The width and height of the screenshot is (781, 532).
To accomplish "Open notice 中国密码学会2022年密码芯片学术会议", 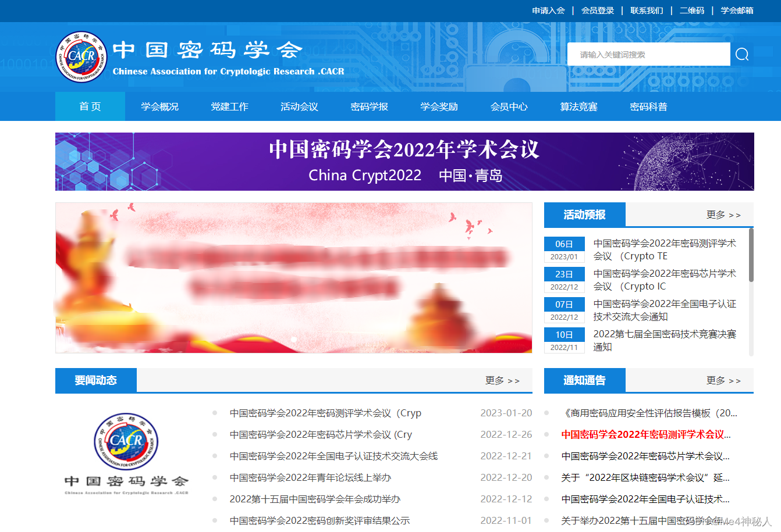I will (645, 456).
